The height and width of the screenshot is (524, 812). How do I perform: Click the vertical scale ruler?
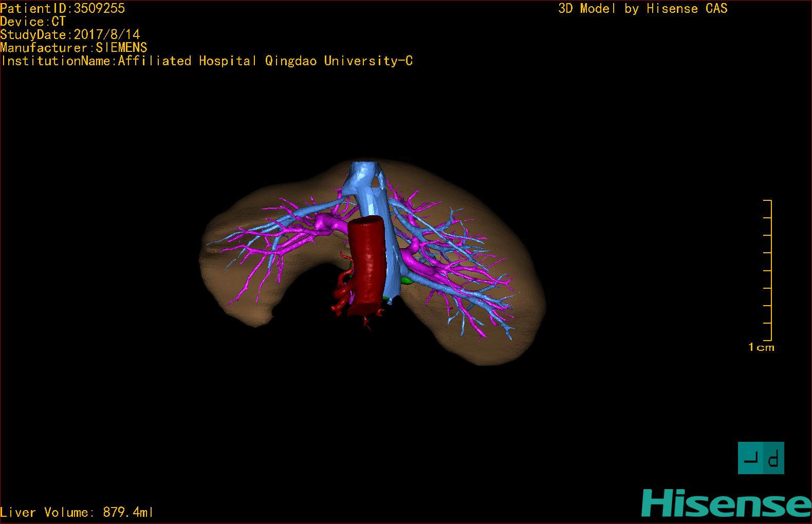768,270
